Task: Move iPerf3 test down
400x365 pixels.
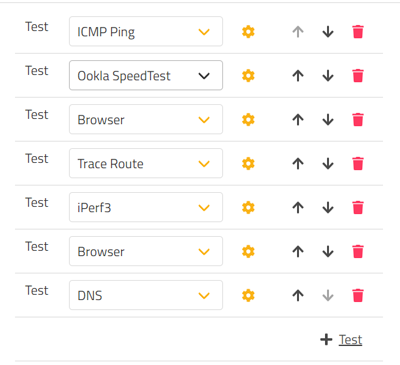Action: [328, 208]
